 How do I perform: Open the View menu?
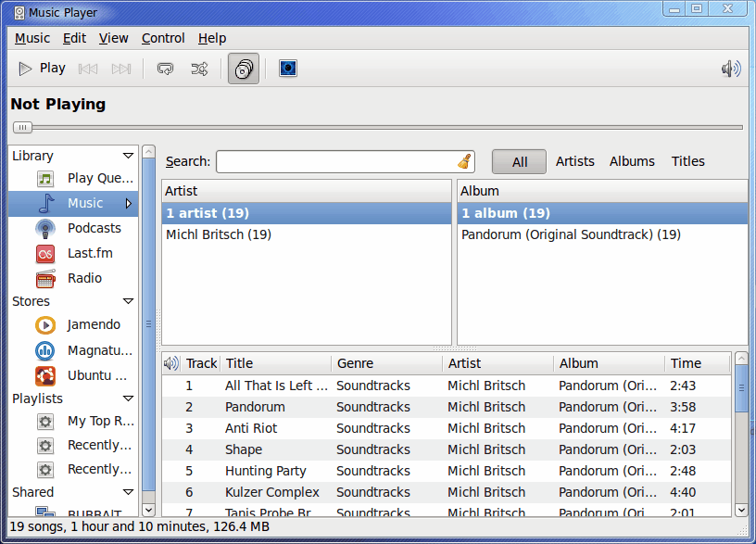pos(114,38)
